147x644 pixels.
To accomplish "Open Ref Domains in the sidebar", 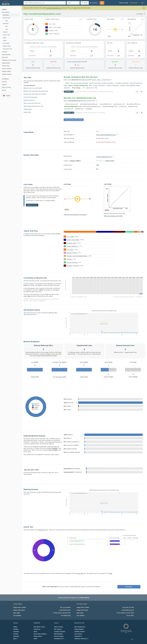I will pyautogui.click(x=7, y=18).
